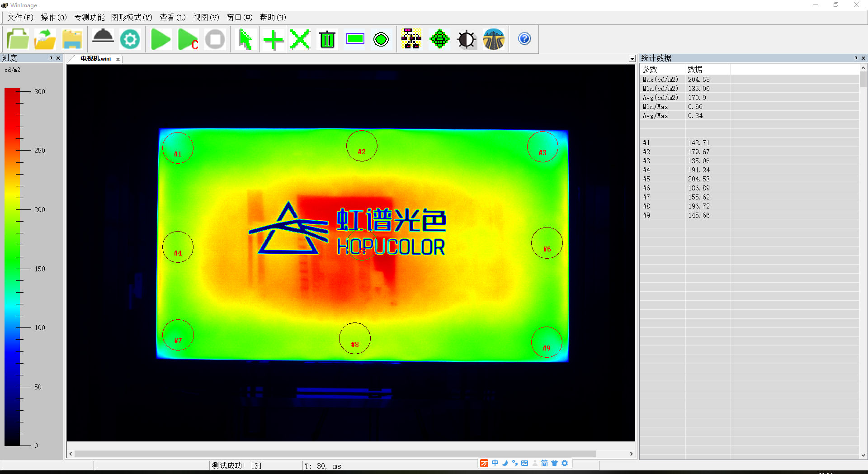Screen dimensions: 868x474
Task: Click the image view's left scroll arrow
Action: coord(71,454)
